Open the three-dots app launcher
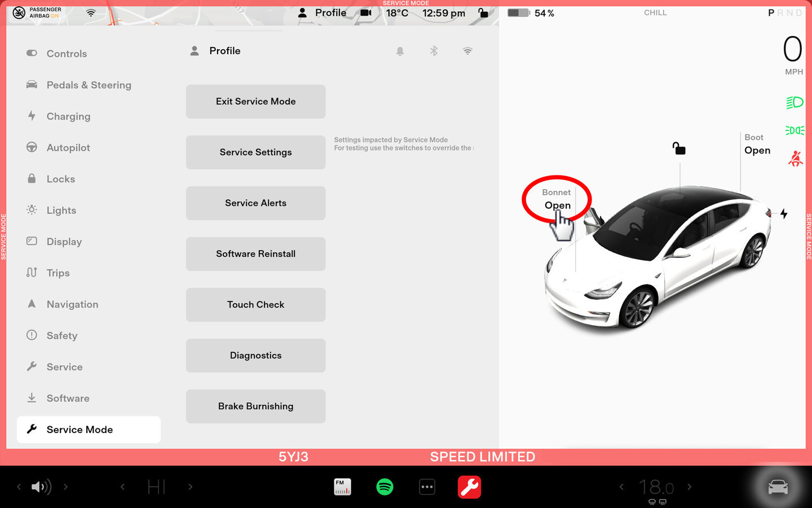This screenshot has width=812, height=508. point(427,487)
